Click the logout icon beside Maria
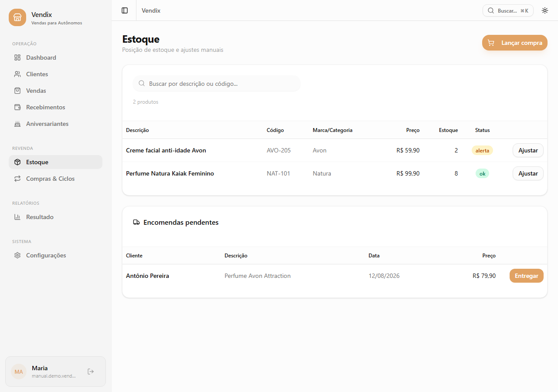 91,372
